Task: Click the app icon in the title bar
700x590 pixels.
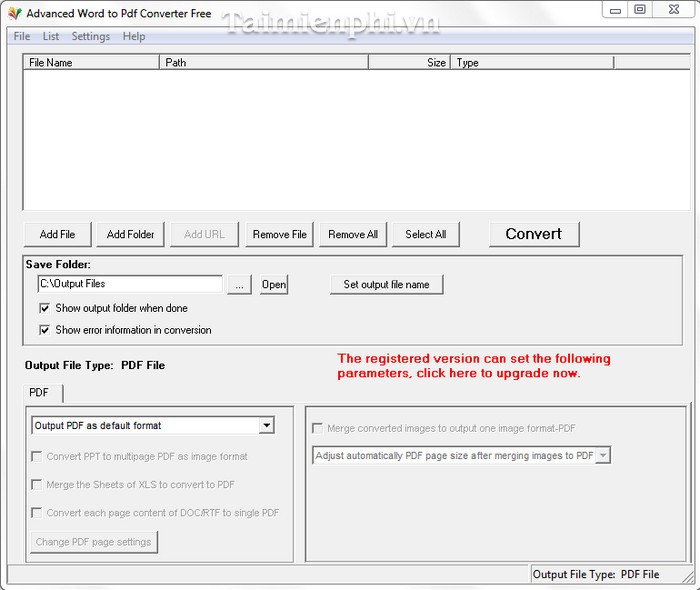Action: click(x=14, y=13)
